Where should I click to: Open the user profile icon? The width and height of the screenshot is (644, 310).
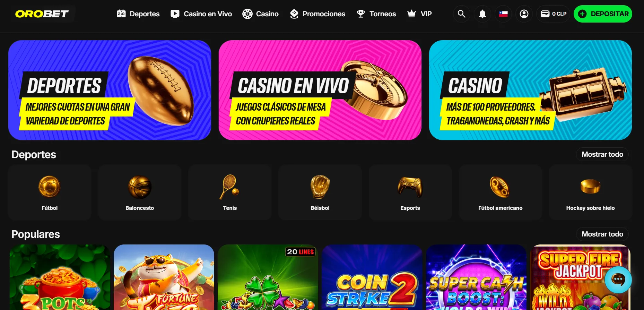524,14
